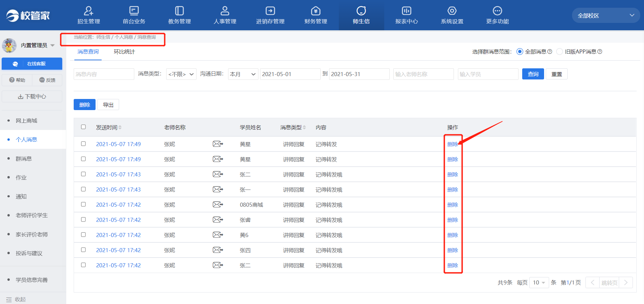
Task: Check the 张睿 row checkbox
Action: [x=83, y=219]
